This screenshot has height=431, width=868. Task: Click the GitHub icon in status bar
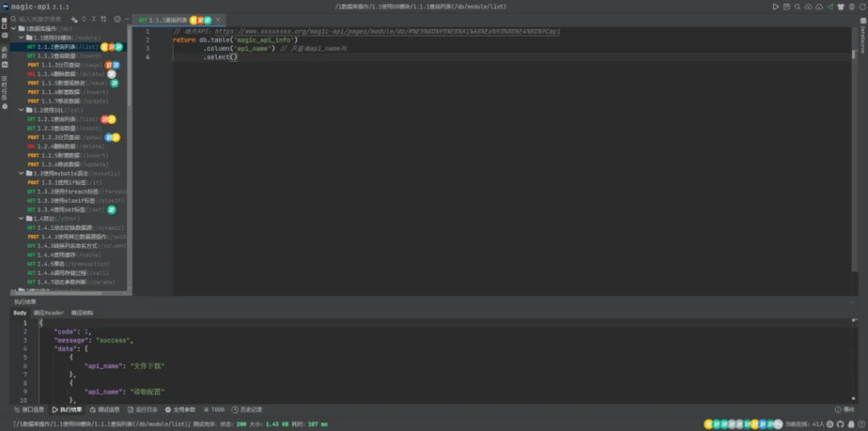840,423
